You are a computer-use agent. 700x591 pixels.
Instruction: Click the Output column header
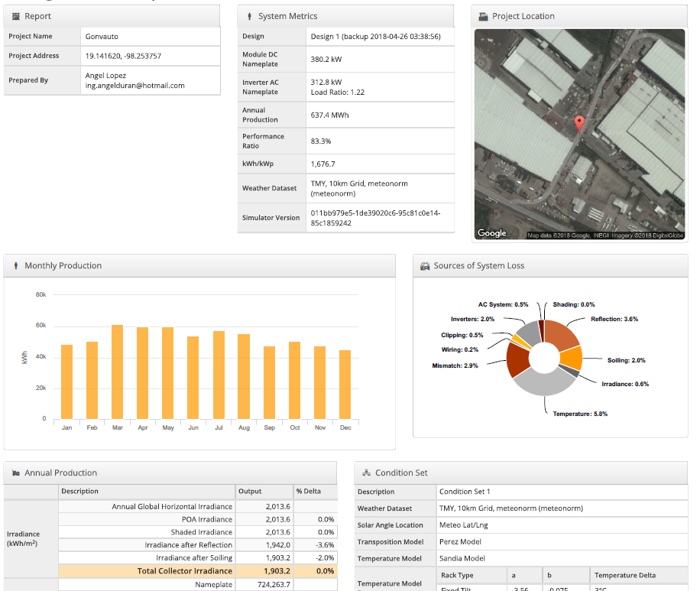[250, 492]
